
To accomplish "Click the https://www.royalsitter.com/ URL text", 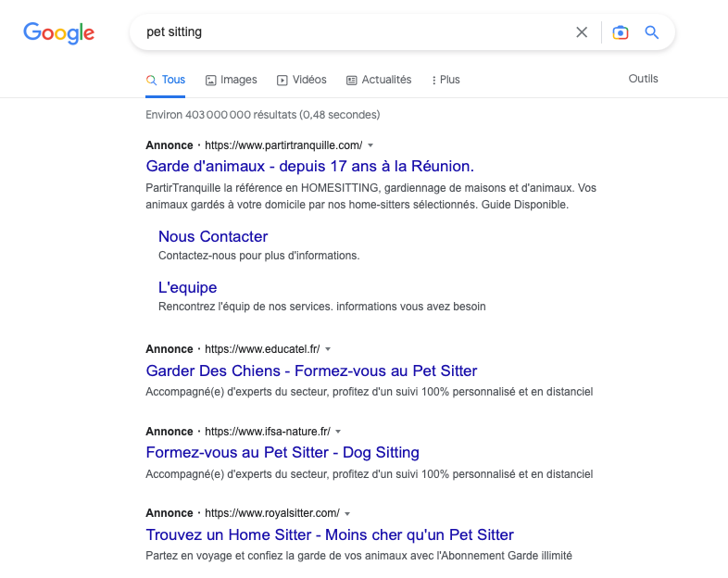I will click(x=272, y=513).
